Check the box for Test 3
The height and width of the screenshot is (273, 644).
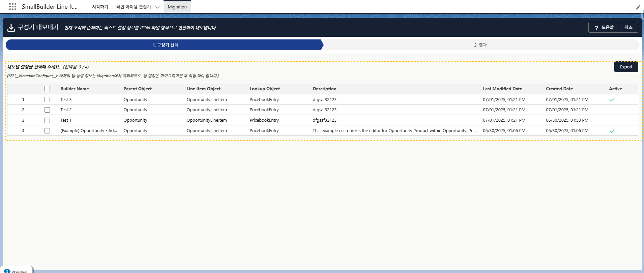pyautogui.click(x=47, y=99)
